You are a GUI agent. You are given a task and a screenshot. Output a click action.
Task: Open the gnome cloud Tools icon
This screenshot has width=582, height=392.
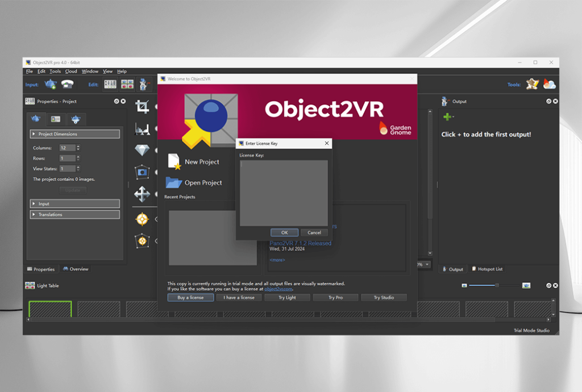point(550,84)
